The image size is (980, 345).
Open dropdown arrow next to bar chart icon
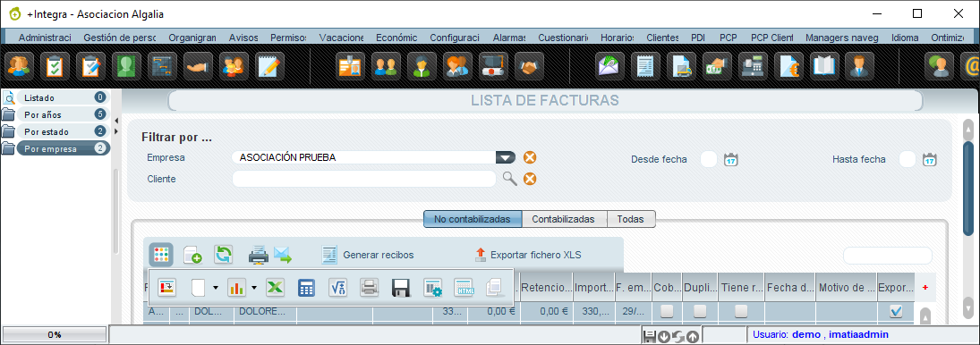click(x=254, y=288)
